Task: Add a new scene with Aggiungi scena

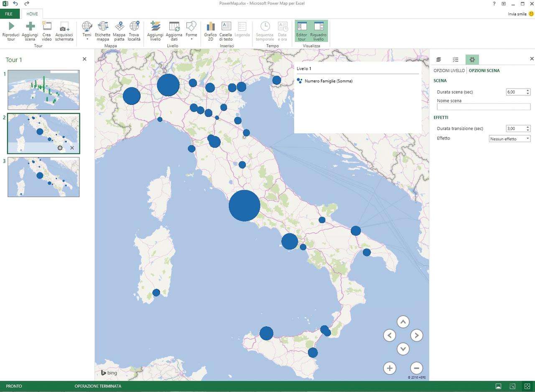Action: pyautogui.click(x=30, y=27)
